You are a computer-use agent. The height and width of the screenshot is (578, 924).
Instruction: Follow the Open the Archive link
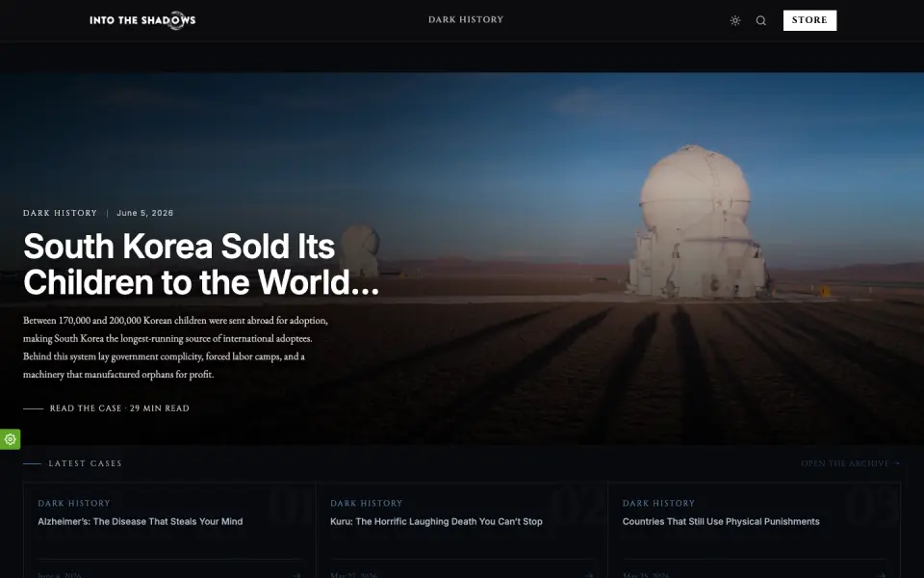pyautogui.click(x=850, y=463)
